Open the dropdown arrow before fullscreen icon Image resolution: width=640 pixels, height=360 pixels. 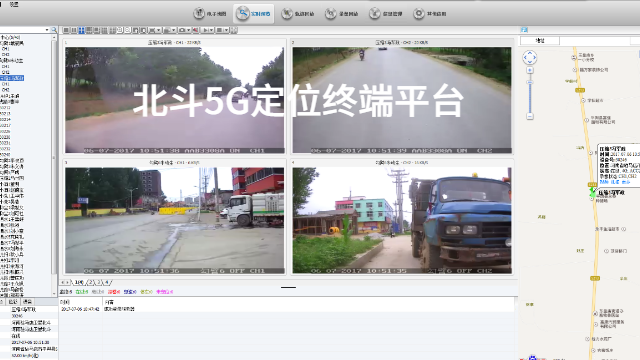coord(226,30)
